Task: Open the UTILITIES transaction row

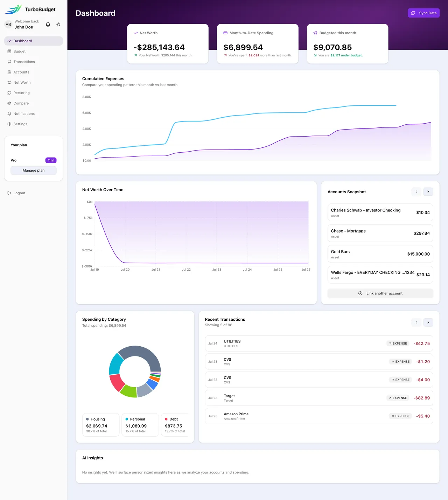Action: pos(319,343)
